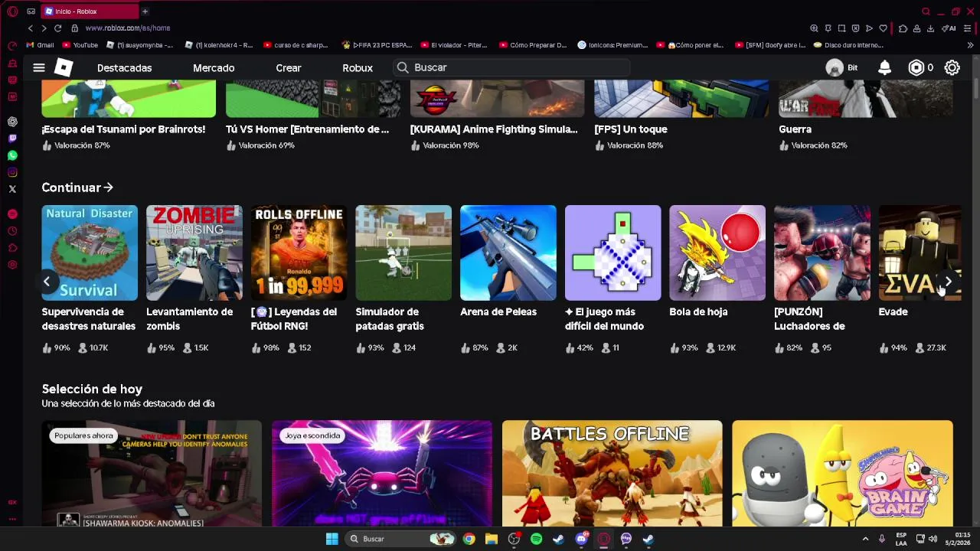Open Disco duro interno bookmark
This screenshot has height=551, width=980.
[848, 45]
